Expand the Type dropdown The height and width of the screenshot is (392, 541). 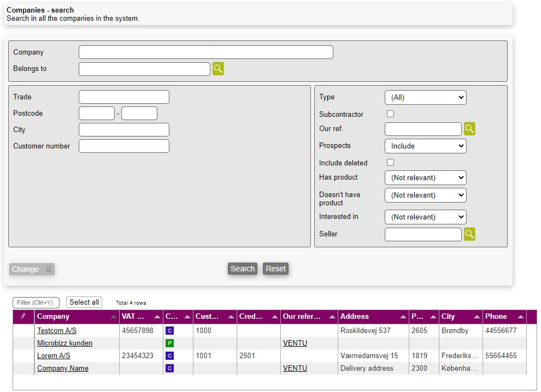(425, 98)
